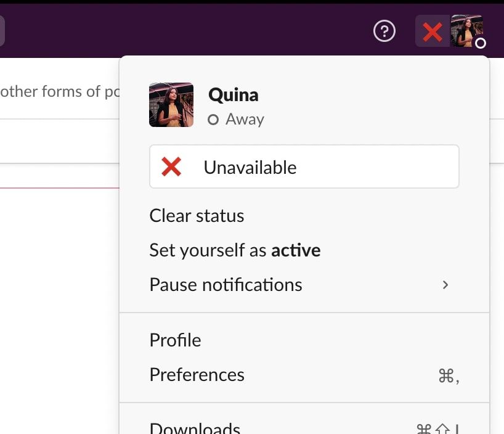The height and width of the screenshot is (434, 504).
Task: Click the Quina profile picture in the menu
Action: point(171,105)
